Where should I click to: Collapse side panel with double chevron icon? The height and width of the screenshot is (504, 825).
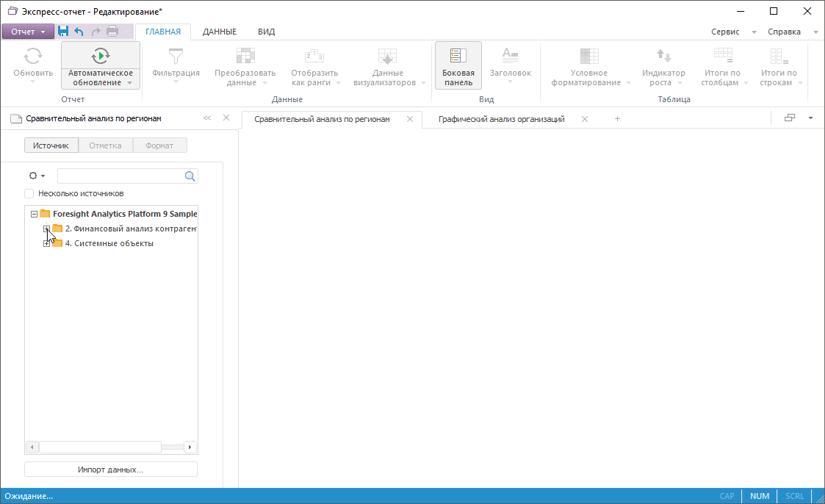click(x=207, y=118)
